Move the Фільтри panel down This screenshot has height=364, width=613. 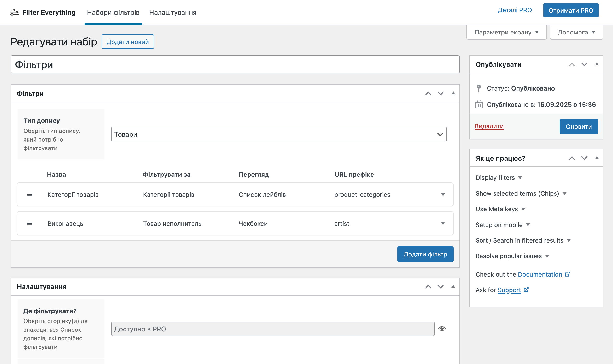(441, 93)
